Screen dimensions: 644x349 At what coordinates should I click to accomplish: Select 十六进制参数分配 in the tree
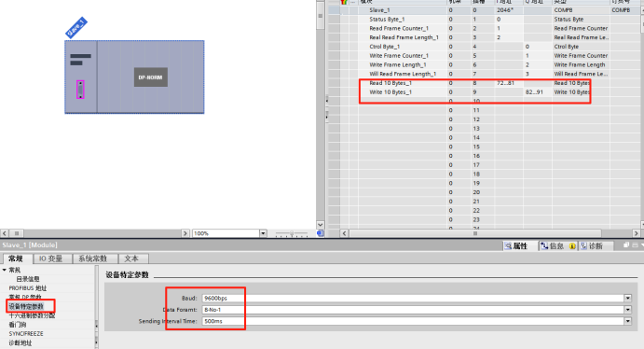coord(32,315)
